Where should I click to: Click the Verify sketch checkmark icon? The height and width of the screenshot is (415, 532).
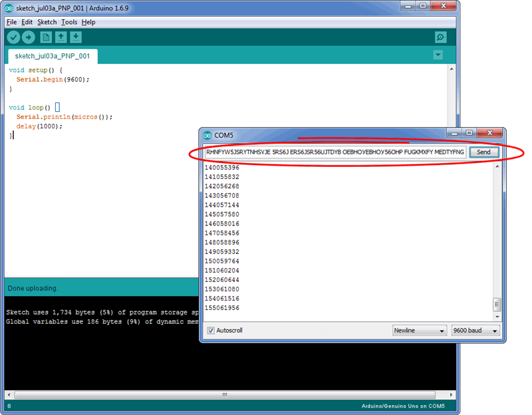pos(13,37)
